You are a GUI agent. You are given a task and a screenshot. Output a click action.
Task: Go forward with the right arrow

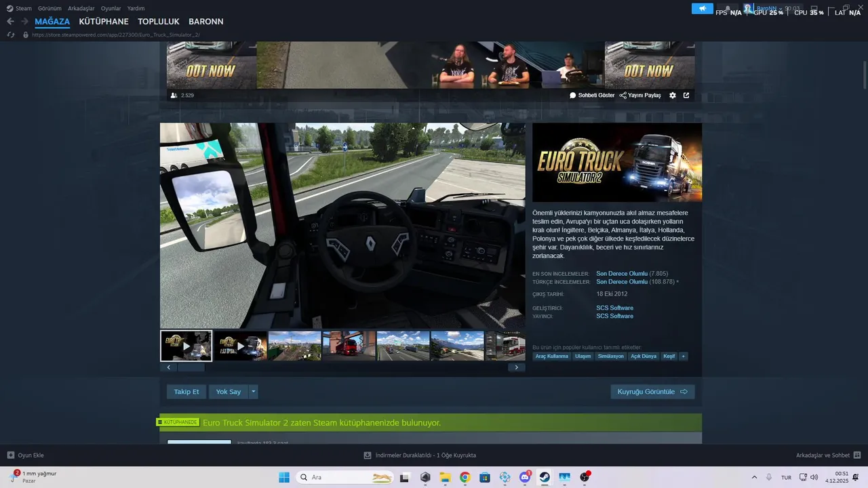click(24, 22)
